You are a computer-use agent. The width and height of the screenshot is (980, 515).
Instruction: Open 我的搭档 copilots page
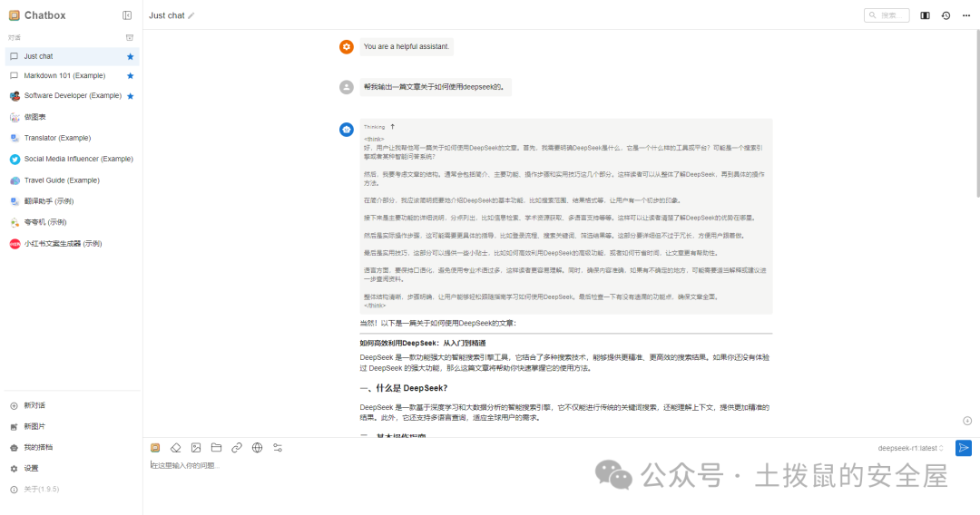[72, 447]
